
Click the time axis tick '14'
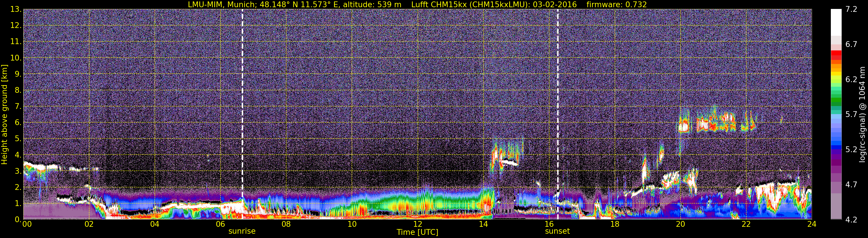coord(483,224)
